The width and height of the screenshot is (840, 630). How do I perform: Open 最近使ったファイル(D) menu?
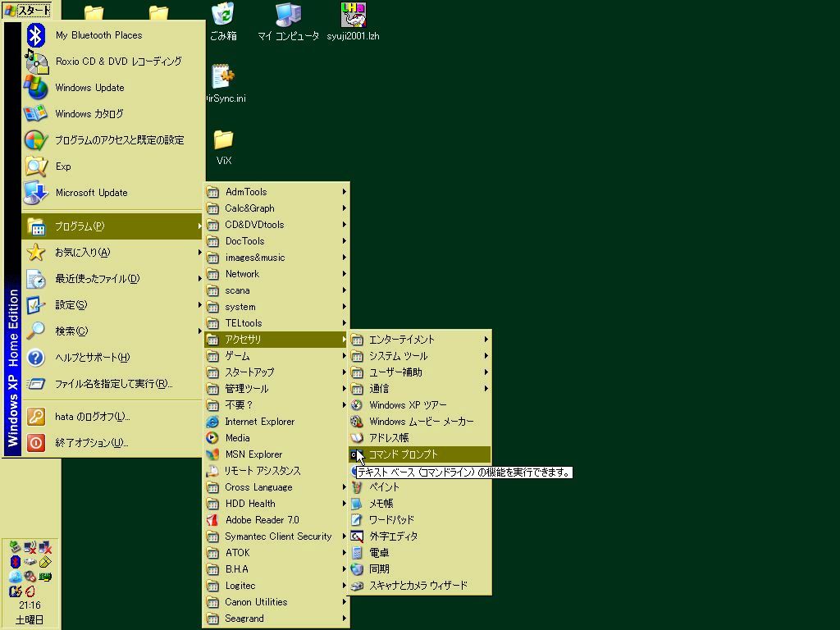click(112, 279)
